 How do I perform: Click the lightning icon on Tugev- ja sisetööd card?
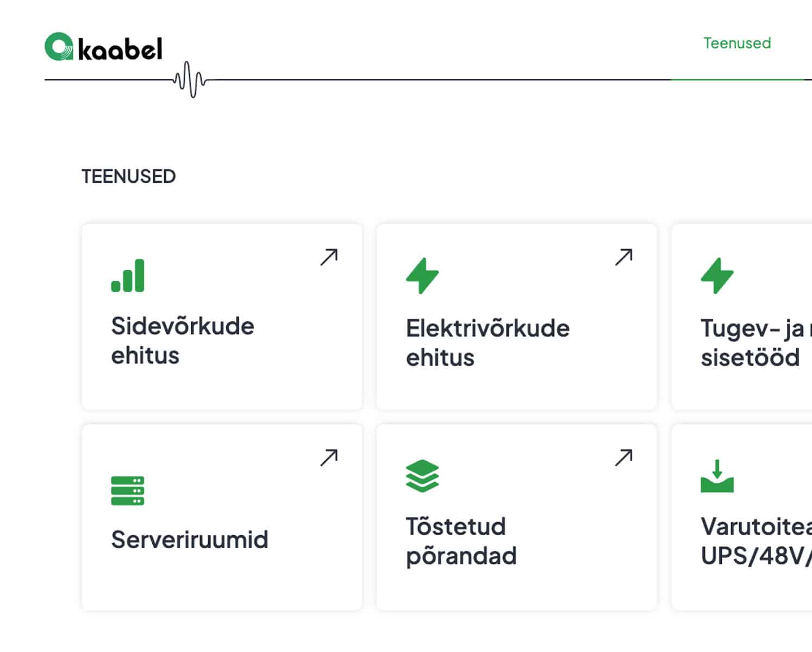(x=717, y=276)
